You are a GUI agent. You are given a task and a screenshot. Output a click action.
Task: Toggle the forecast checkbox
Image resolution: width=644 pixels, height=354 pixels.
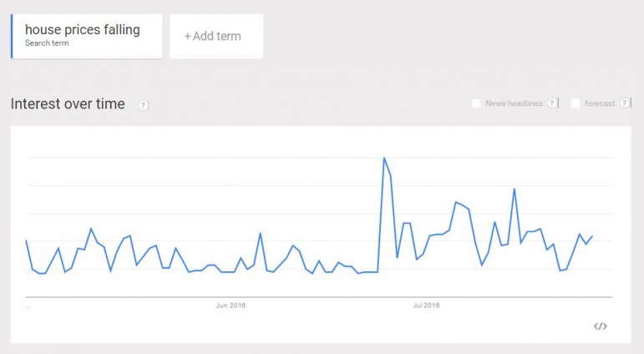(576, 104)
